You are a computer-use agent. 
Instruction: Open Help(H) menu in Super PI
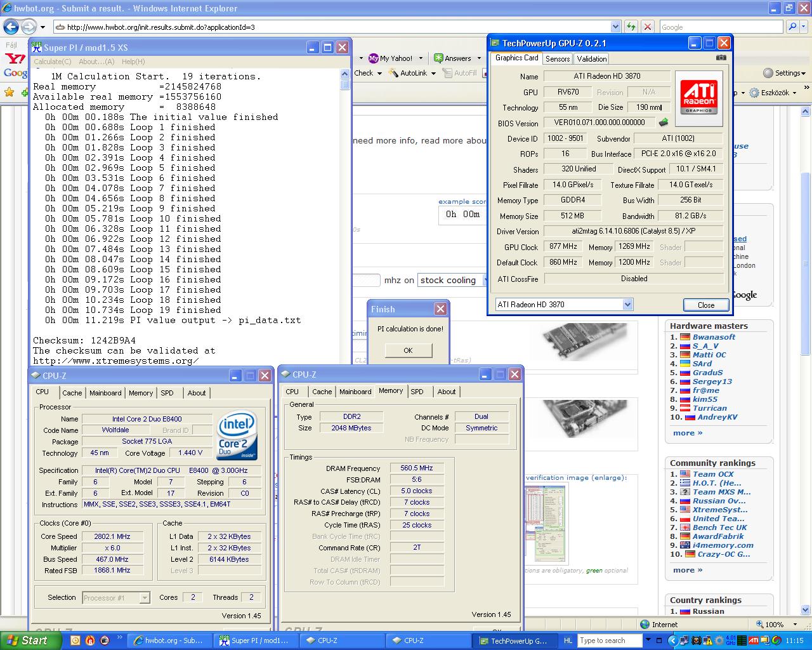pos(133,62)
